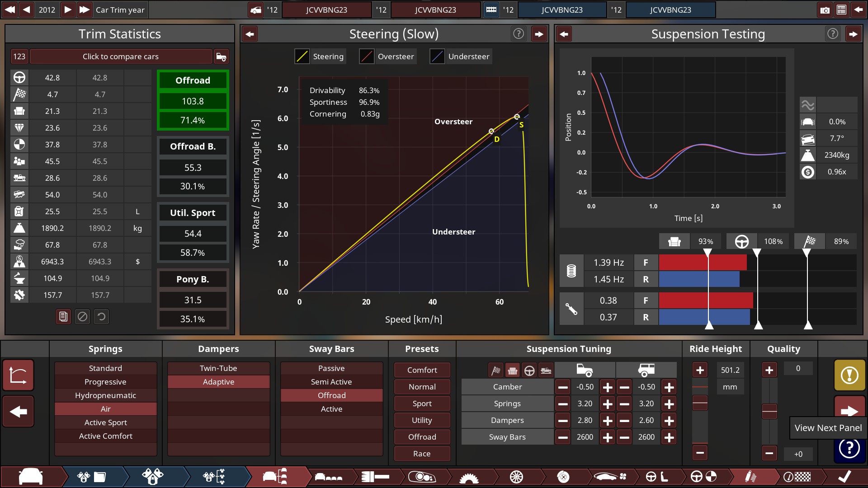Select Semi Active sway bars
868x488 pixels.
click(331, 382)
